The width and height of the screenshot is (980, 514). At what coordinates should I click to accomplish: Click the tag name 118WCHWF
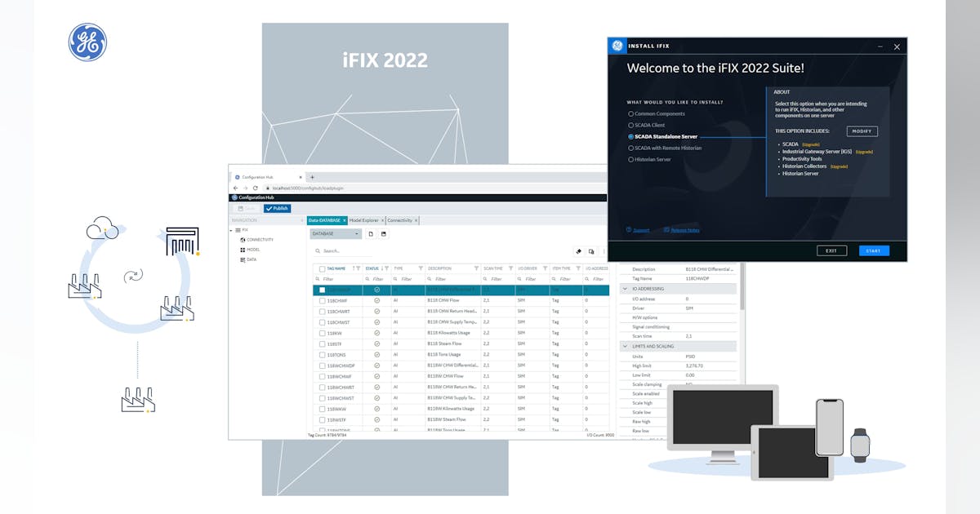coord(339,376)
